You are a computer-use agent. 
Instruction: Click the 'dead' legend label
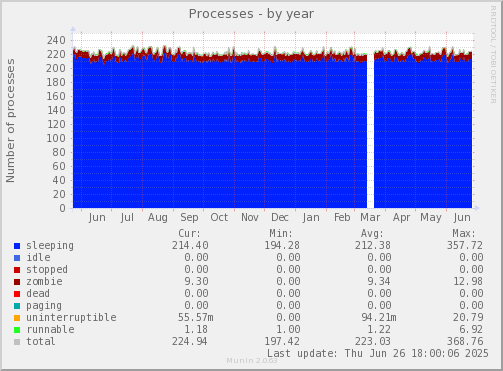coord(38,293)
